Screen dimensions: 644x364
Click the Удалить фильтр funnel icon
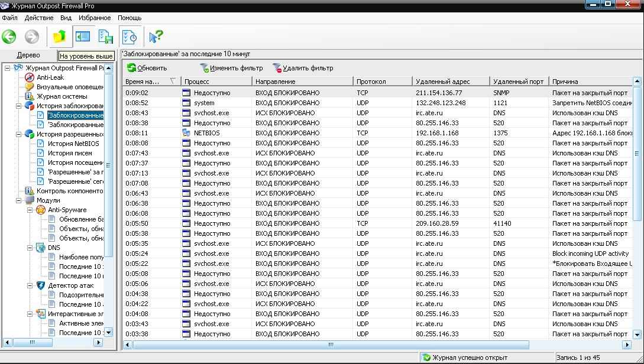277,68
